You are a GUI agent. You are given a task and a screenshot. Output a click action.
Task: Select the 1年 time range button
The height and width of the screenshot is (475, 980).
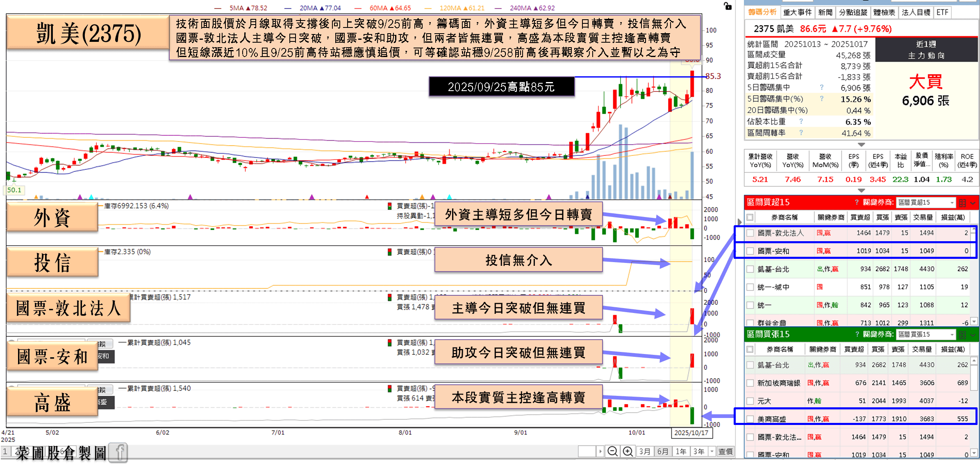(x=681, y=451)
